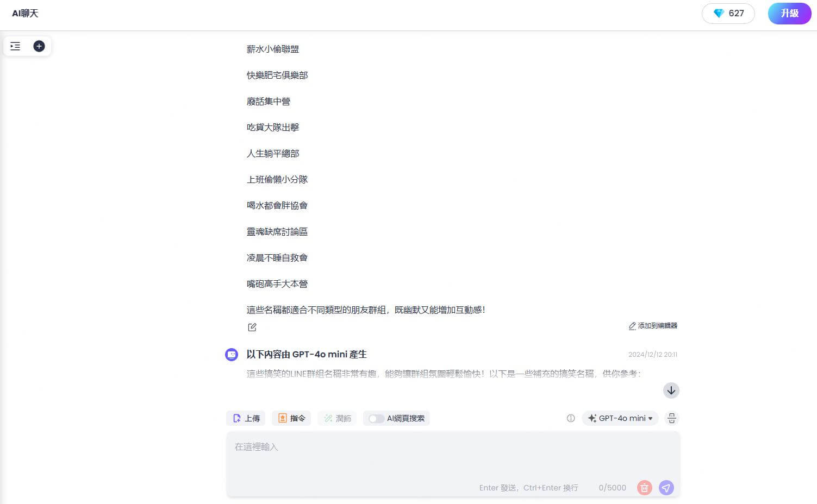Click the expand input box icon
The width and height of the screenshot is (817, 504).
(672, 418)
